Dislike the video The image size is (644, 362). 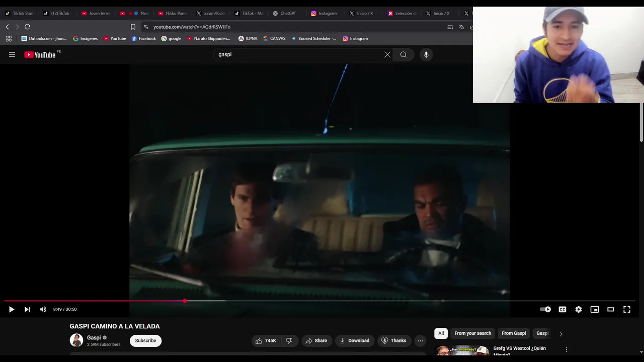point(289,341)
